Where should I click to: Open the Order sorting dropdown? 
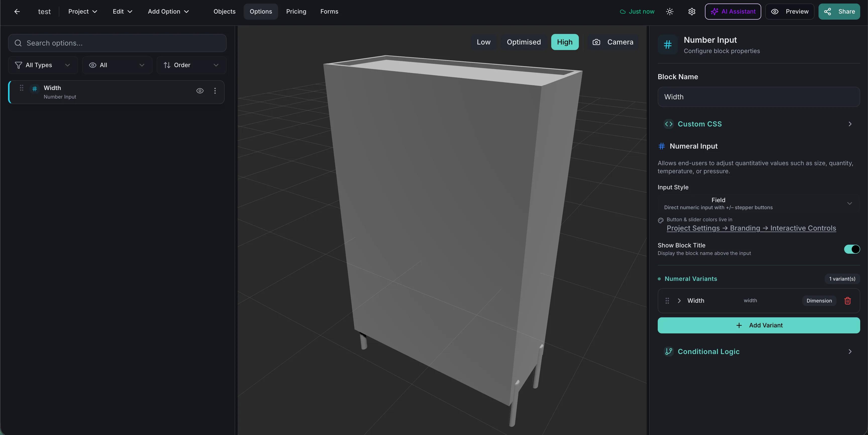coord(191,65)
